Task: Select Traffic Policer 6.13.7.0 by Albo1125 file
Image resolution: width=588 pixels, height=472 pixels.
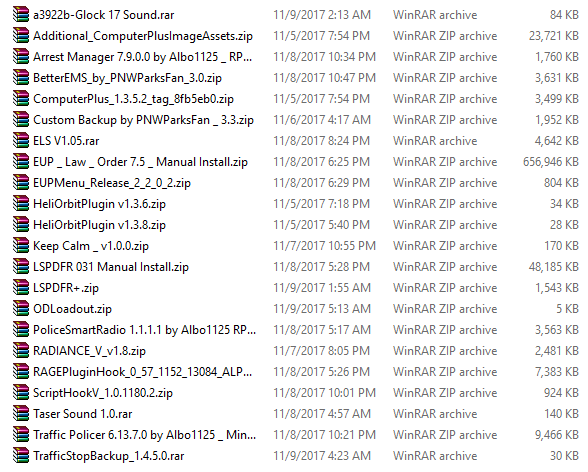Action: [x=144, y=435]
